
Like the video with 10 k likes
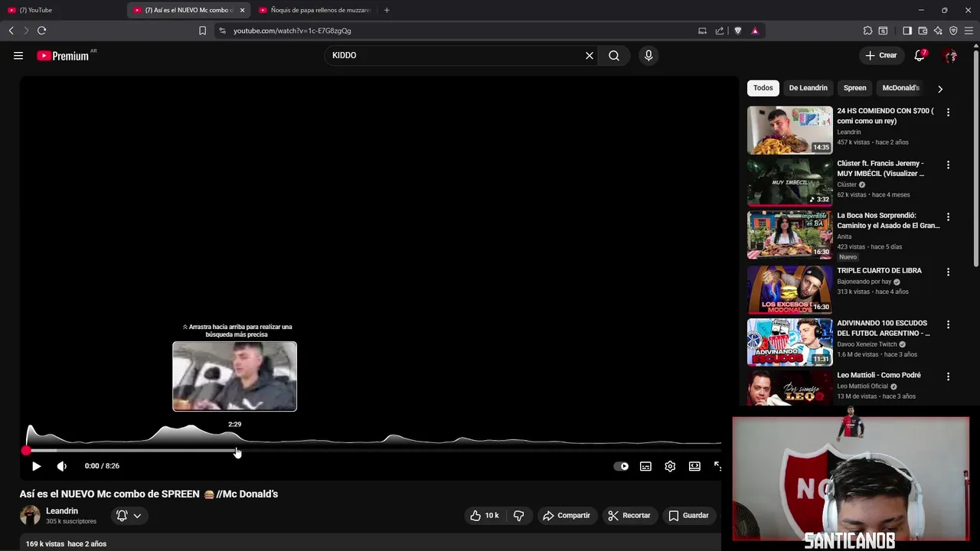pyautogui.click(x=484, y=516)
